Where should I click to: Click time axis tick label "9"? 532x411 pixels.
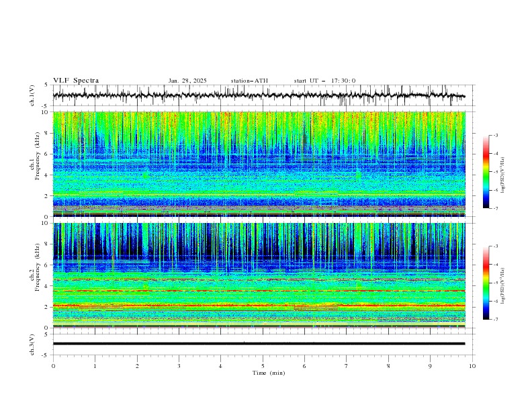tap(430, 366)
